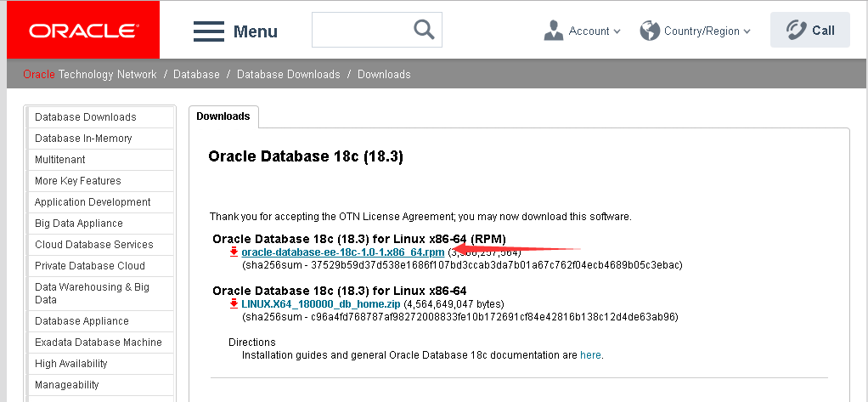Open Application Development in the sidebar
The height and width of the screenshot is (402, 868).
[101, 202]
